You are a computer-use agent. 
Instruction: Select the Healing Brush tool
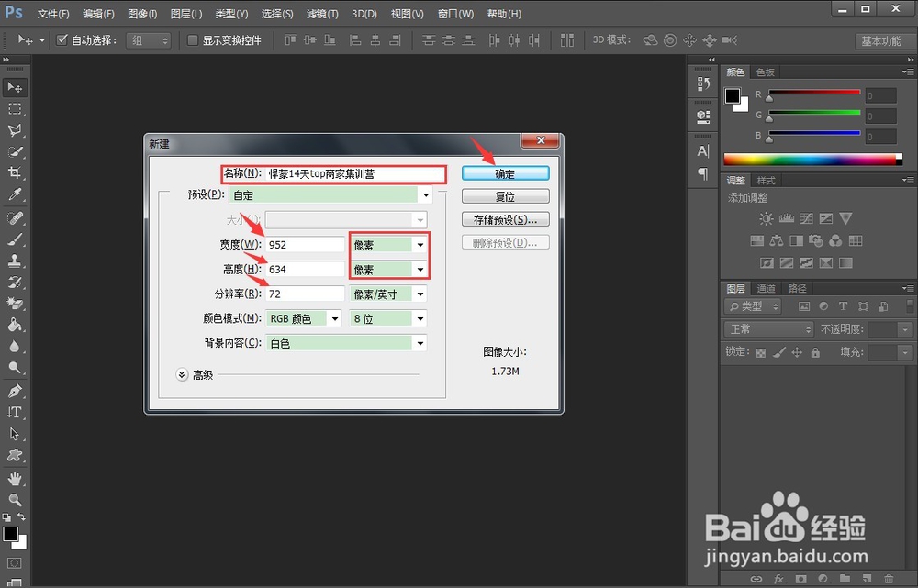(15, 218)
